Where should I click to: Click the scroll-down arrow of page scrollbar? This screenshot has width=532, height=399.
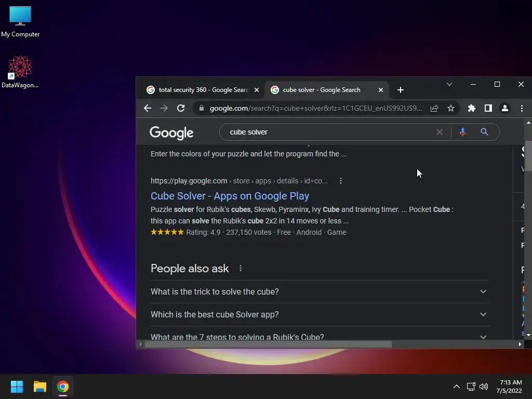[x=528, y=335]
